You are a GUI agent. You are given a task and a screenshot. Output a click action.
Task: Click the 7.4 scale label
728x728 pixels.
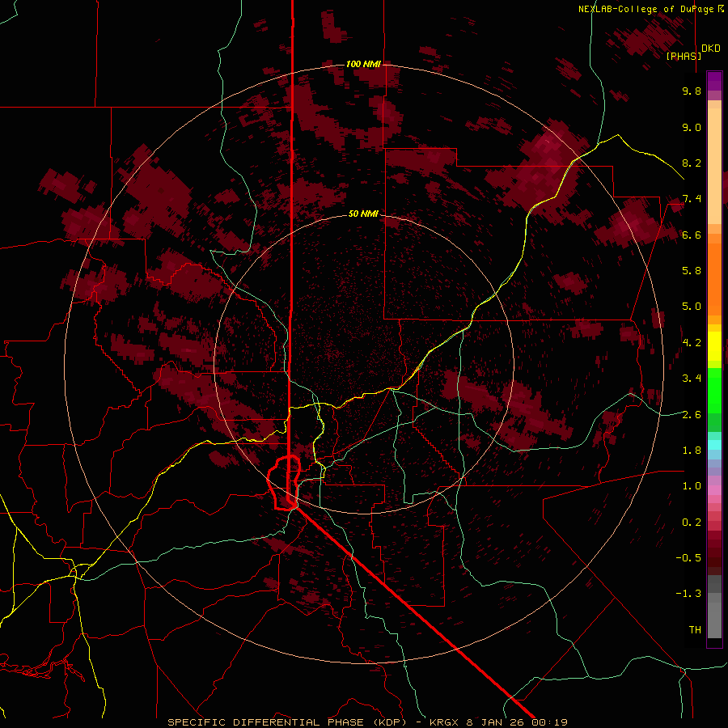coord(692,199)
